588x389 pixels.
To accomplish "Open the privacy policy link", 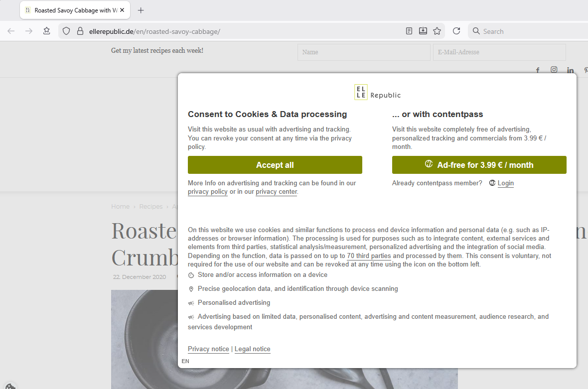I will [x=208, y=192].
